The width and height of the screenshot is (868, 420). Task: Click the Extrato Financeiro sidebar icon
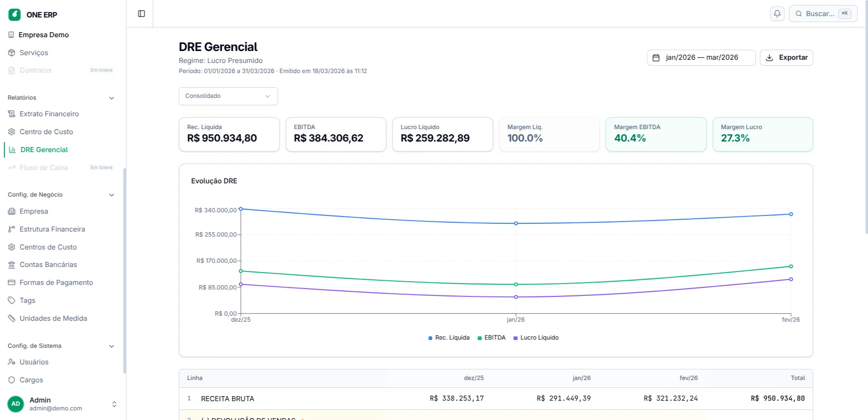(x=11, y=114)
